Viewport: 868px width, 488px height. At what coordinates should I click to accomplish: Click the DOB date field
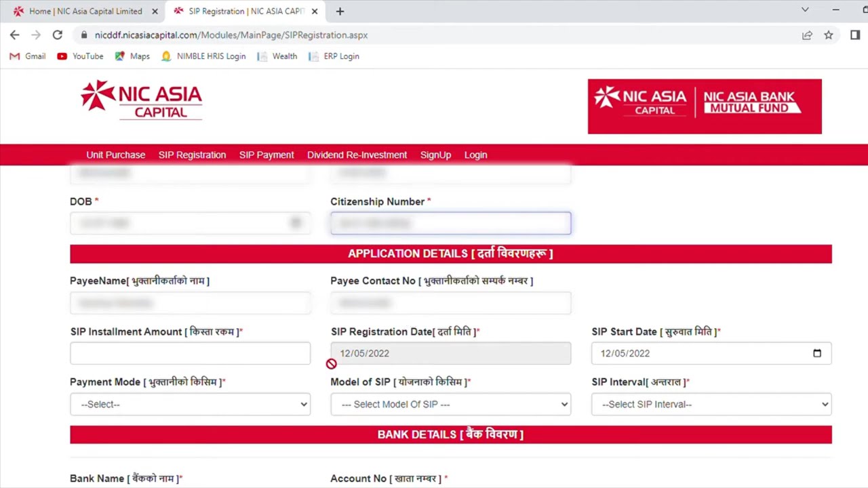190,223
